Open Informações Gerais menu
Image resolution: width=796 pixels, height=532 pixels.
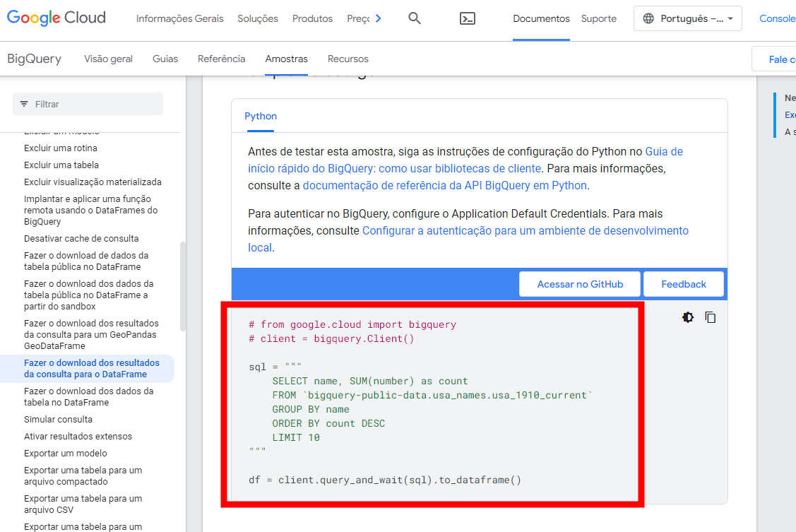click(x=179, y=19)
